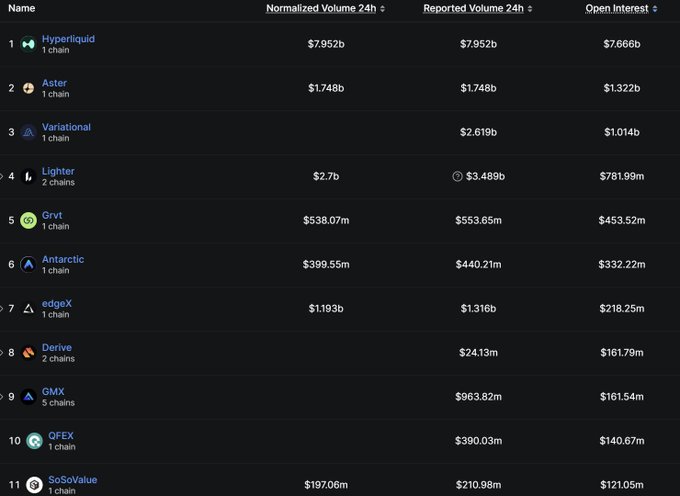Click the GMX protocol logo icon
Image resolution: width=680 pixels, height=496 pixels.
tap(28, 397)
